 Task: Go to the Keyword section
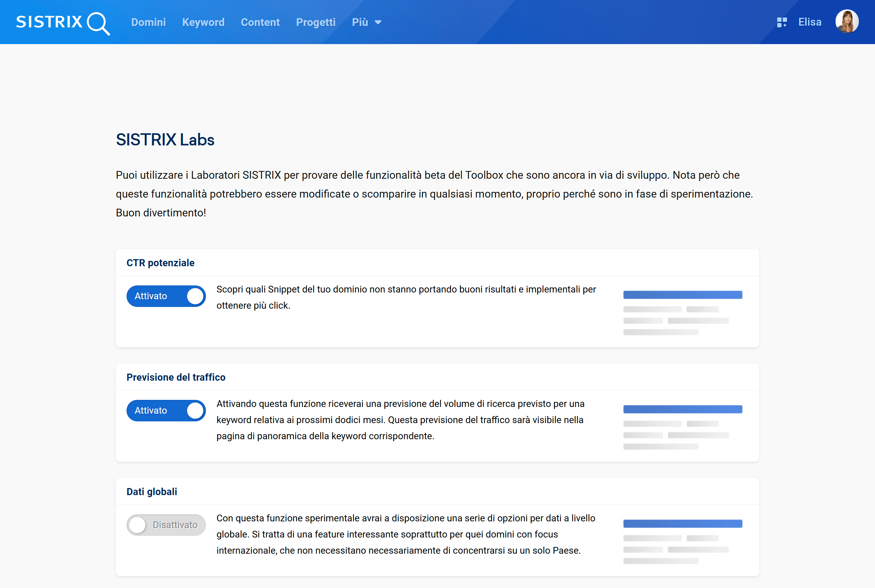203,22
